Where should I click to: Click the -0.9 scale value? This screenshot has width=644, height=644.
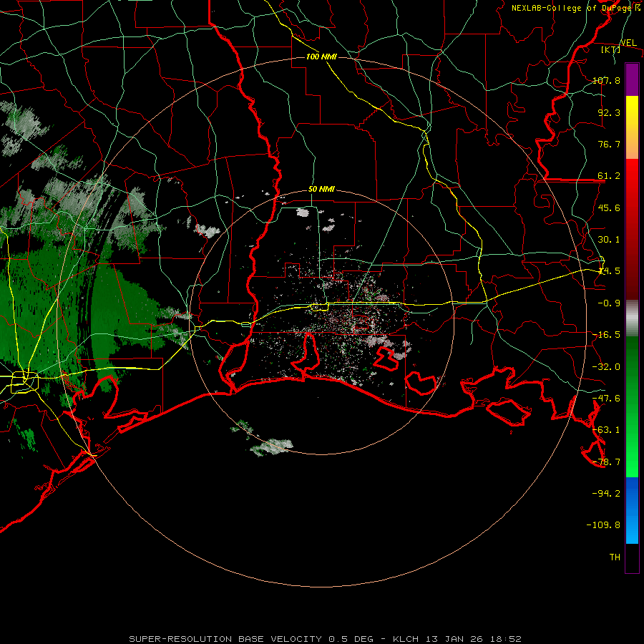609,303
